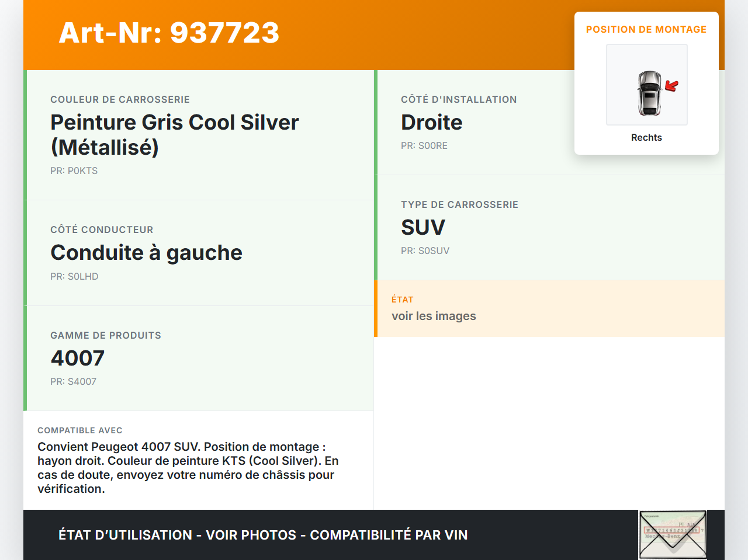748x560 pixels.
Task: Click the voir les images link
Action: coord(434,315)
